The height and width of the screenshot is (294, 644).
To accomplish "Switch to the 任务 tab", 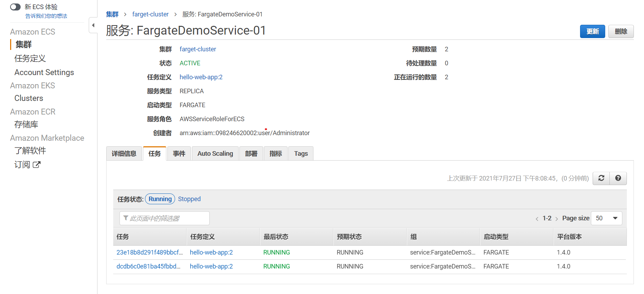I will click(154, 154).
